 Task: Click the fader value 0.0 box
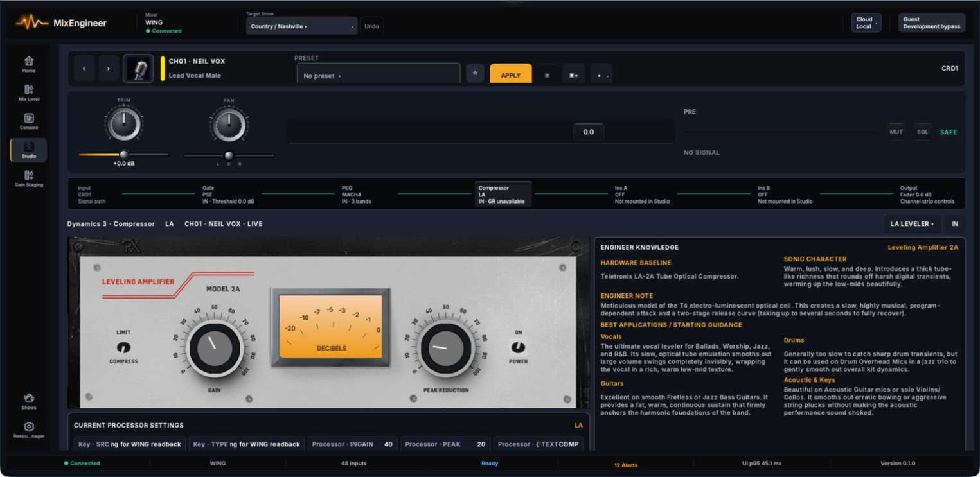tap(588, 132)
